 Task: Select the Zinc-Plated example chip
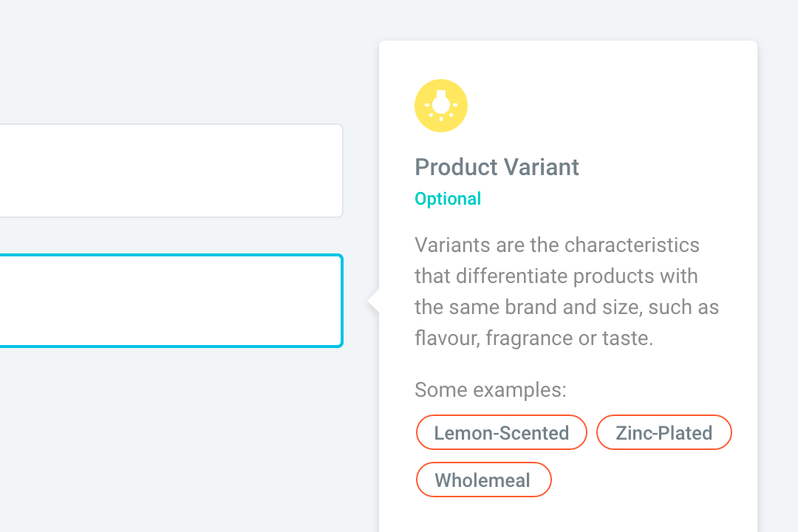[664, 432]
